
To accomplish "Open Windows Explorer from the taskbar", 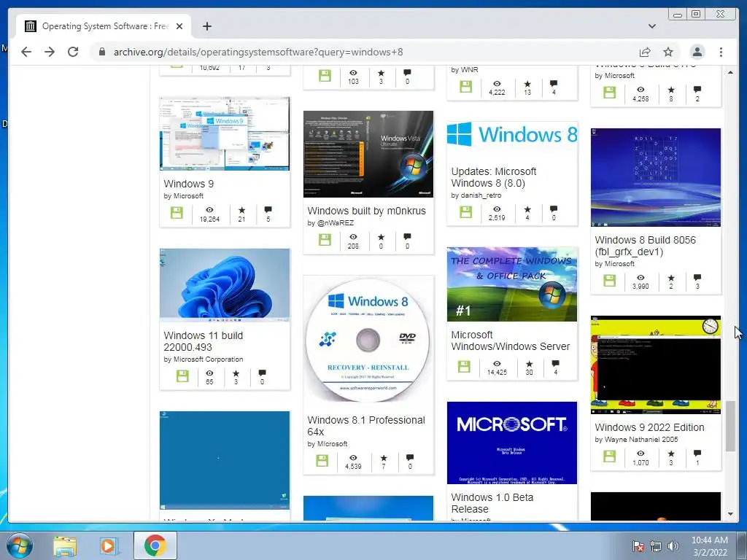I will 65,546.
